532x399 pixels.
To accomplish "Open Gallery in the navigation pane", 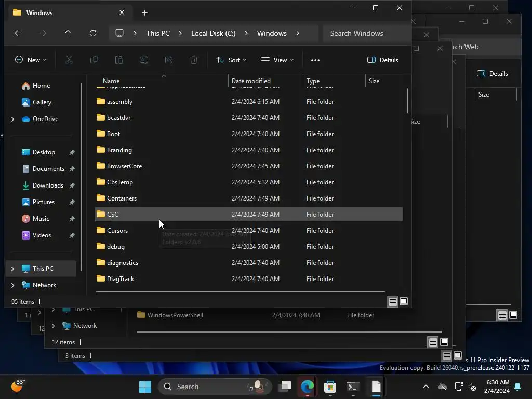I will pyautogui.click(x=42, y=102).
